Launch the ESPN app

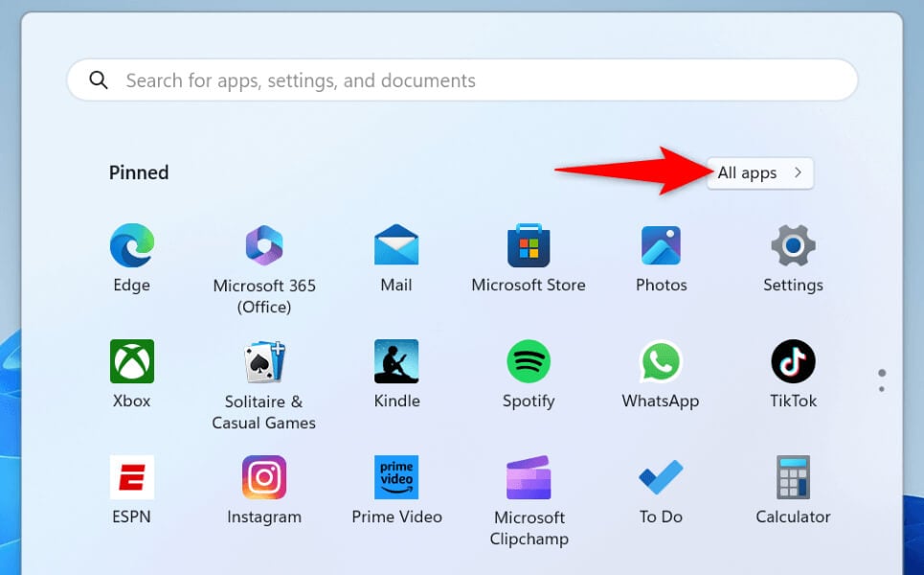[132, 477]
